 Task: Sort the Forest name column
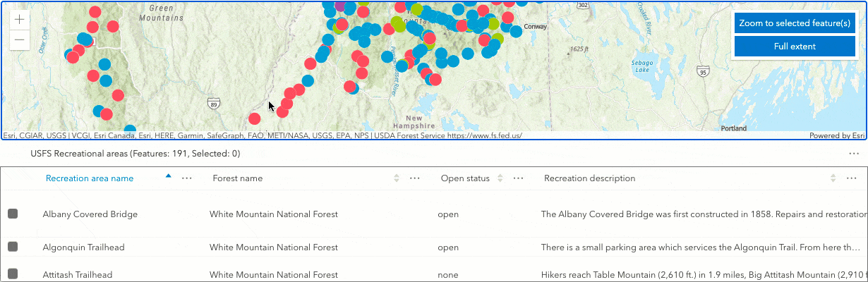[397, 178]
